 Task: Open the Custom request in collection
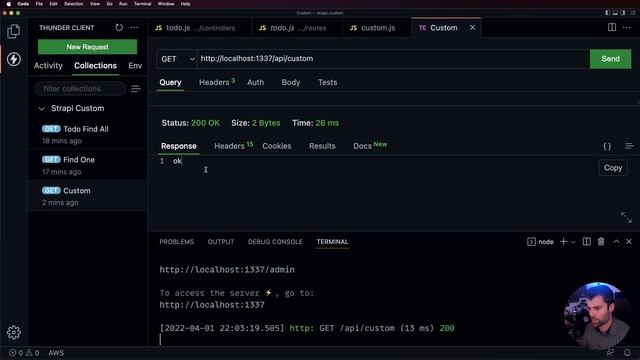tap(87, 196)
